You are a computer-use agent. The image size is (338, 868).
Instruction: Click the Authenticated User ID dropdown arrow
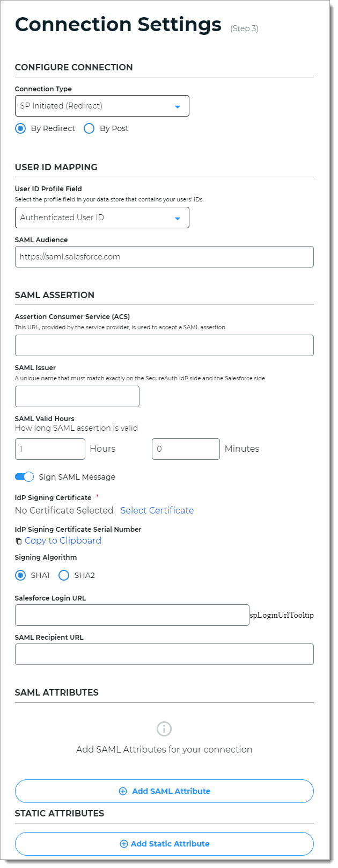178,219
